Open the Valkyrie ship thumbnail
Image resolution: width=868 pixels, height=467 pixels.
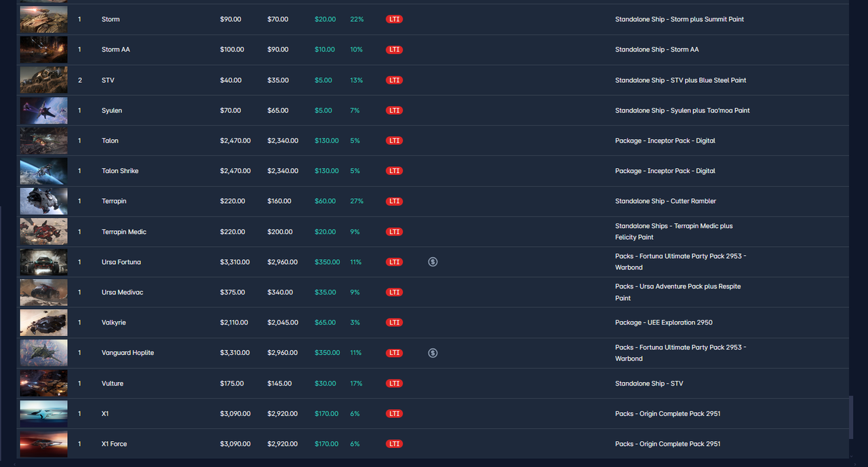(43, 322)
